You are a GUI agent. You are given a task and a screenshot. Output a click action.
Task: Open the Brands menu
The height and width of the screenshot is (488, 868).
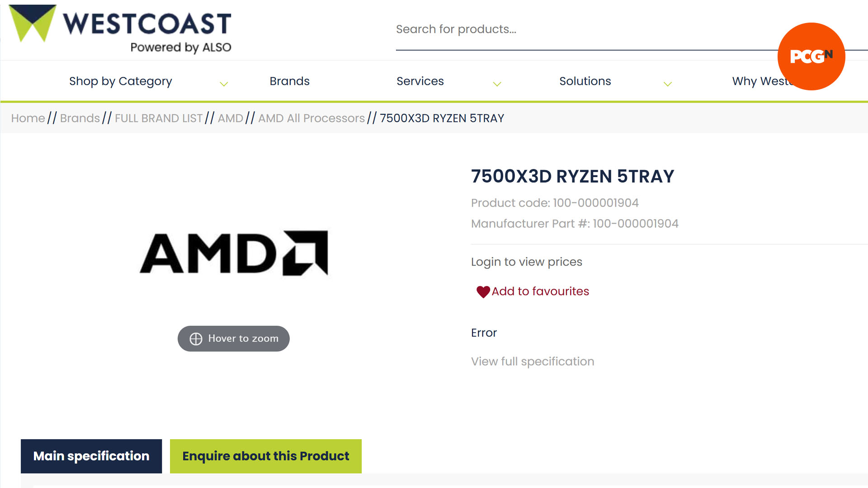point(289,81)
